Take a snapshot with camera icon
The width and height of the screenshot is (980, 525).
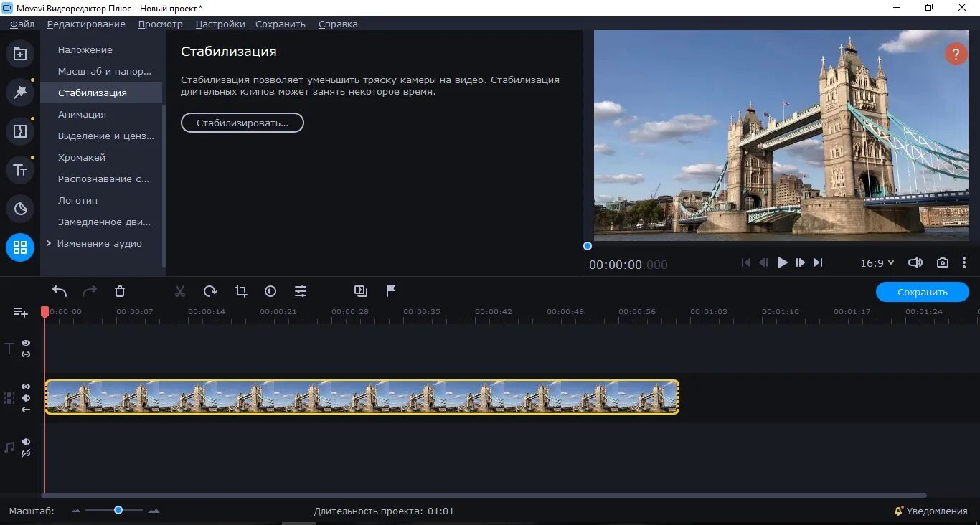pyautogui.click(x=943, y=263)
